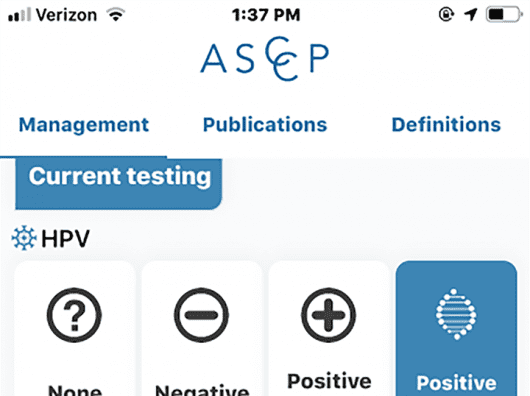Choose Positive HPV result option card

coord(329,328)
